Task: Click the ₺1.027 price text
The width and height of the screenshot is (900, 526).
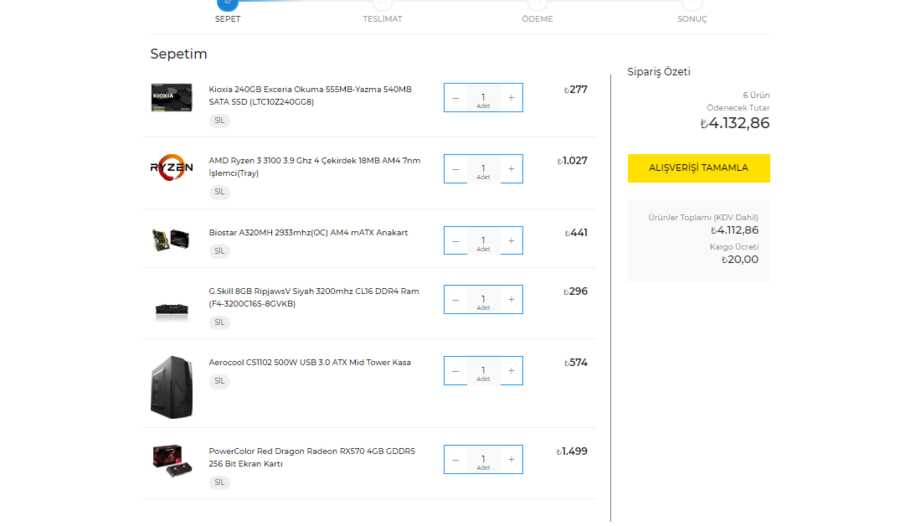Action: (x=572, y=161)
